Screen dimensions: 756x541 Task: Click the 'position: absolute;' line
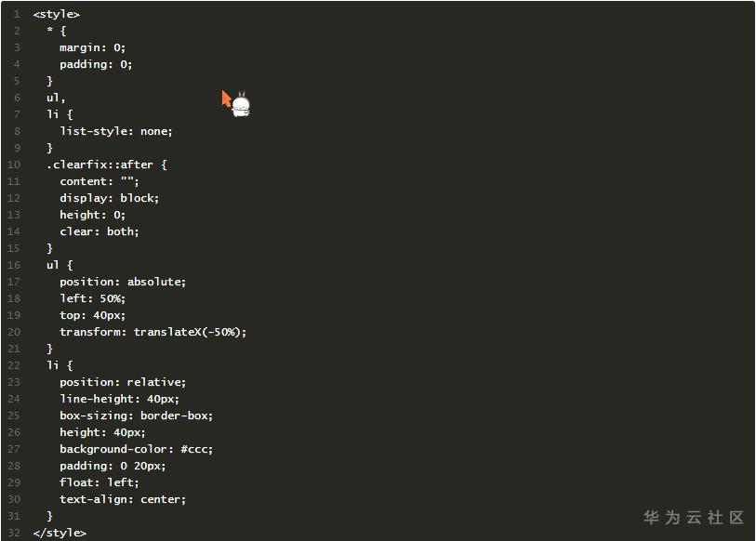tap(123, 282)
